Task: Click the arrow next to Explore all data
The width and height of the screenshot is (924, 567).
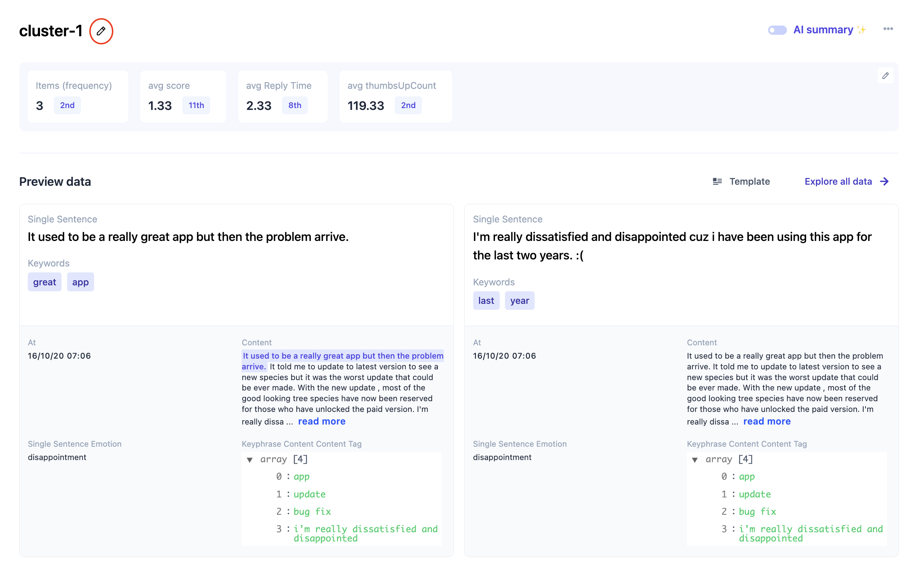Action: (884, 181)
